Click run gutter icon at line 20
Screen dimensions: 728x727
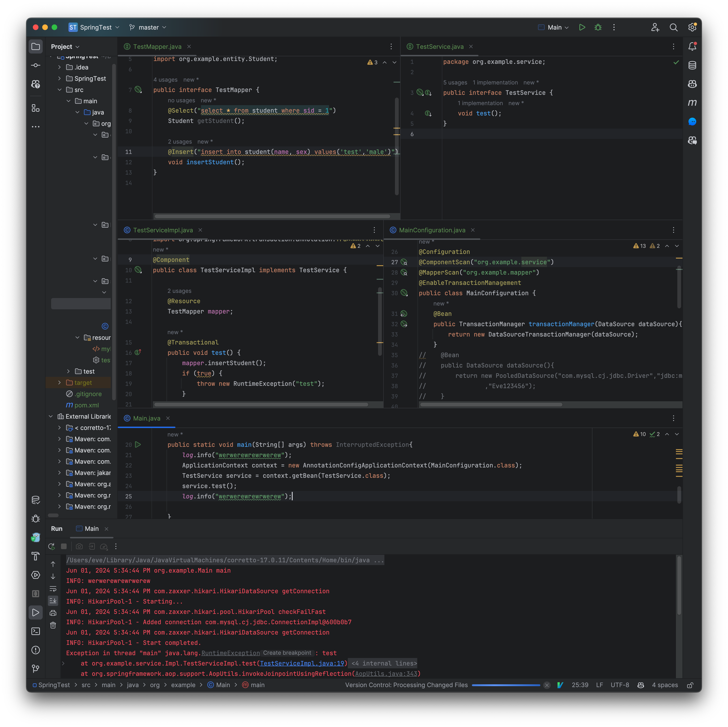pos(138,444)
